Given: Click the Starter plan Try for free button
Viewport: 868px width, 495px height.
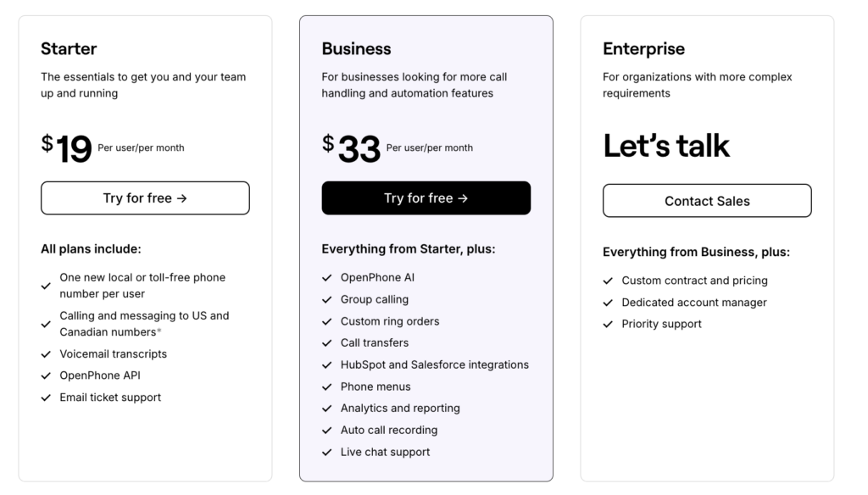Looking at the screenshot, I should (145, 198).
